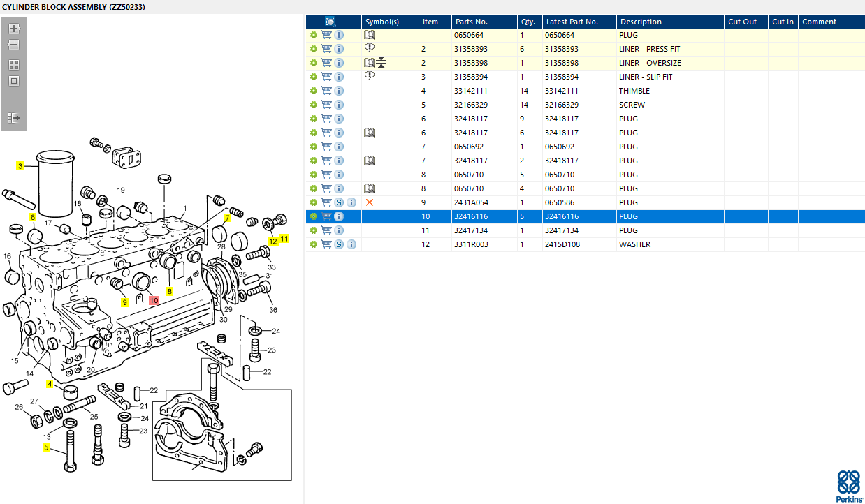The width and height of the screenshot is (865, 504).
Task: Select yellow callout 6 on the diagram
Action: point(33,218)
